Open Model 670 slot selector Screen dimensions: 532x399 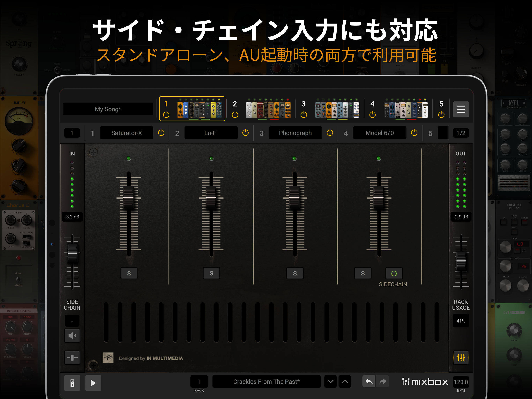380,133
